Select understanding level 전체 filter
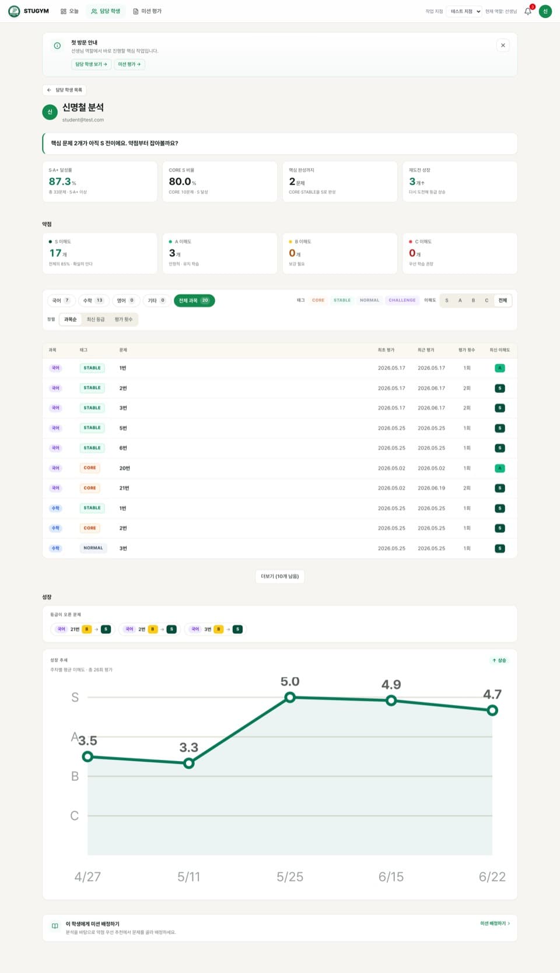This screenshot has height=973, width=560. (x=503, y=301)
